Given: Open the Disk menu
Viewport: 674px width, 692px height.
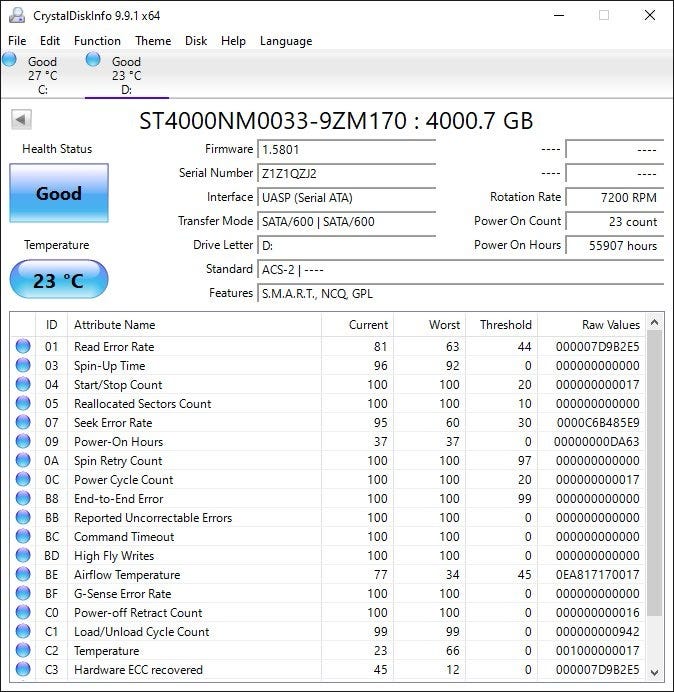Looking at the screenshot, I should [196, 41].
